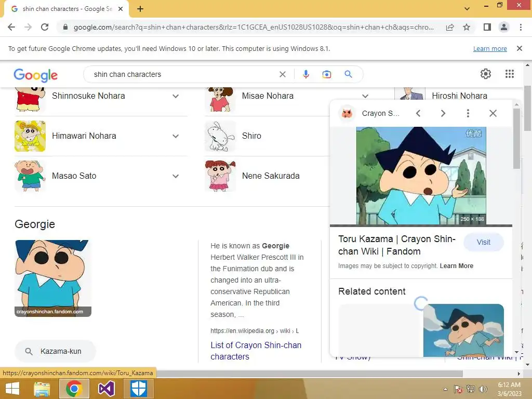This screenshot has height=399, width=532.
Task: Click Learn more in update notice
Action: point(490,48)
